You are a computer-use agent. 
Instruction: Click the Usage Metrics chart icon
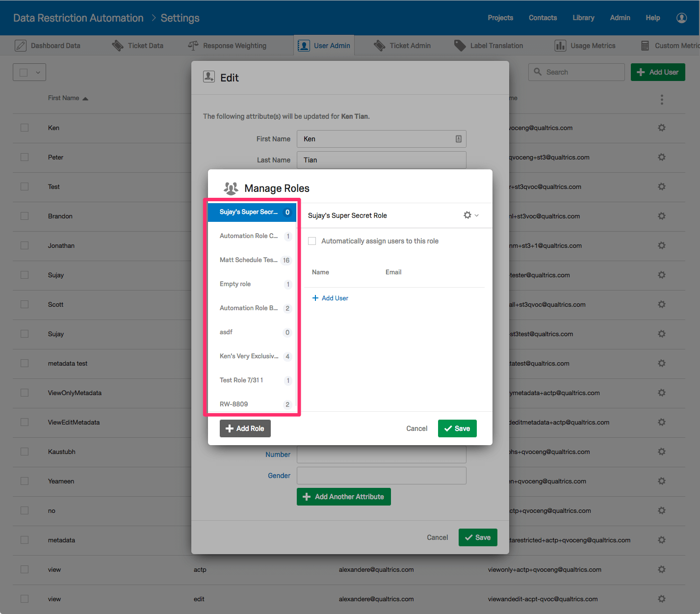click(560, 46)
